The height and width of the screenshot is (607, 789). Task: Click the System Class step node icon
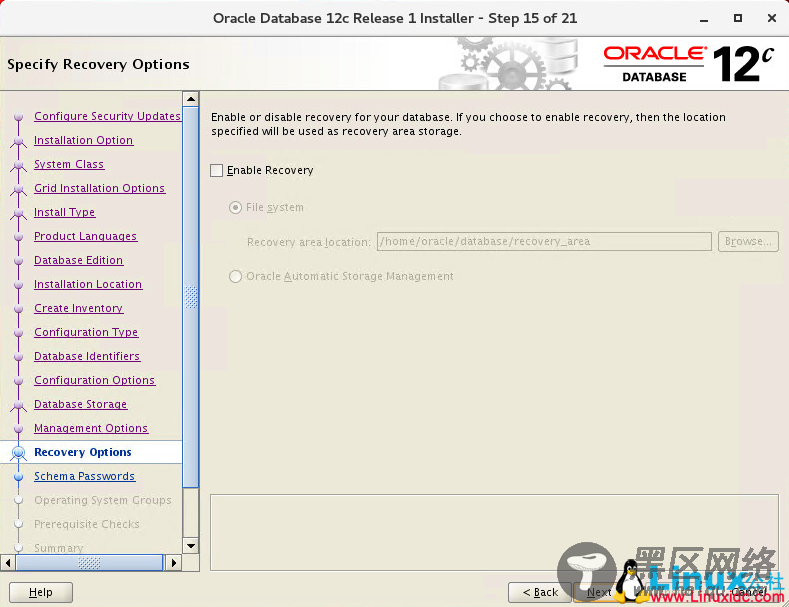pos(19,165)
